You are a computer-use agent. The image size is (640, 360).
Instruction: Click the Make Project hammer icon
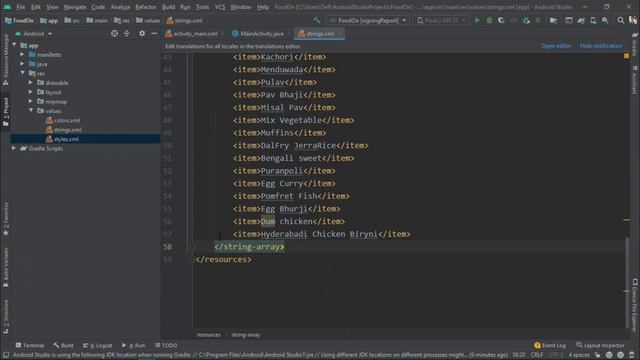click(x=317, y=20)
